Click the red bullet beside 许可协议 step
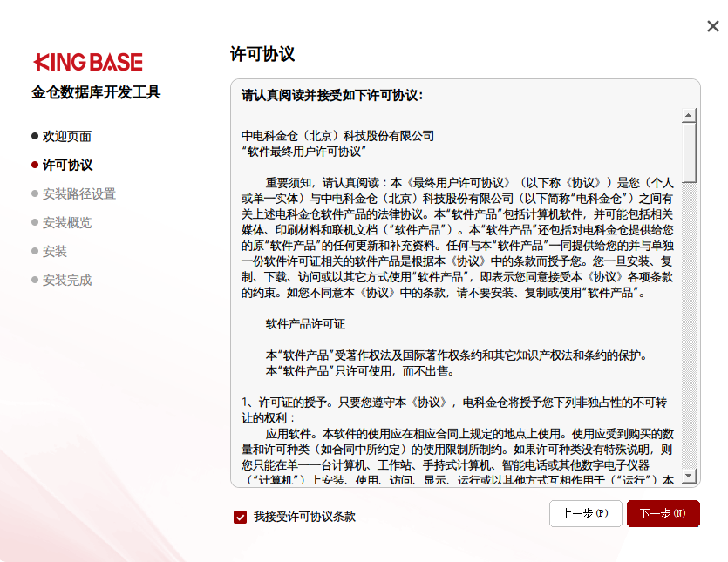 (35, 165)
